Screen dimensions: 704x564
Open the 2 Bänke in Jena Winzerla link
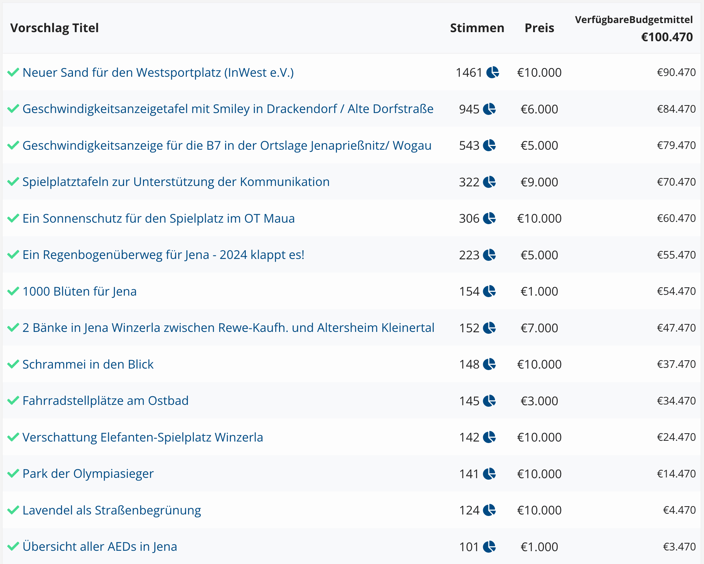(228, 328)
